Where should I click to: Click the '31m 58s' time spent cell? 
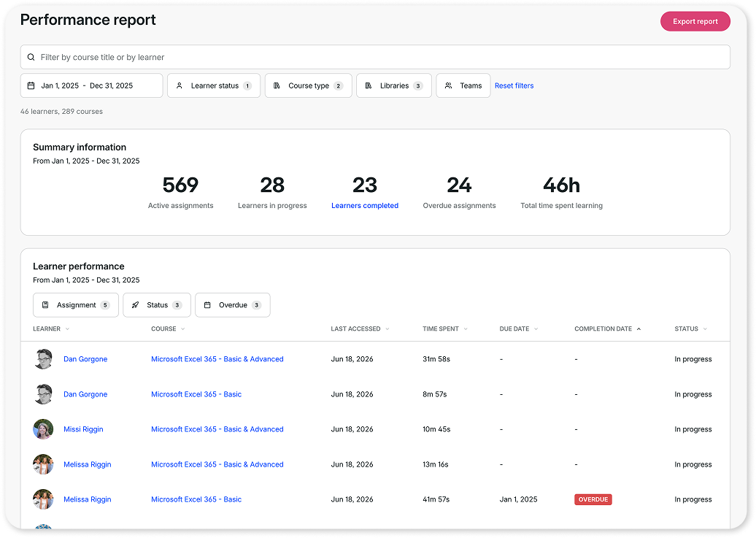436,359
